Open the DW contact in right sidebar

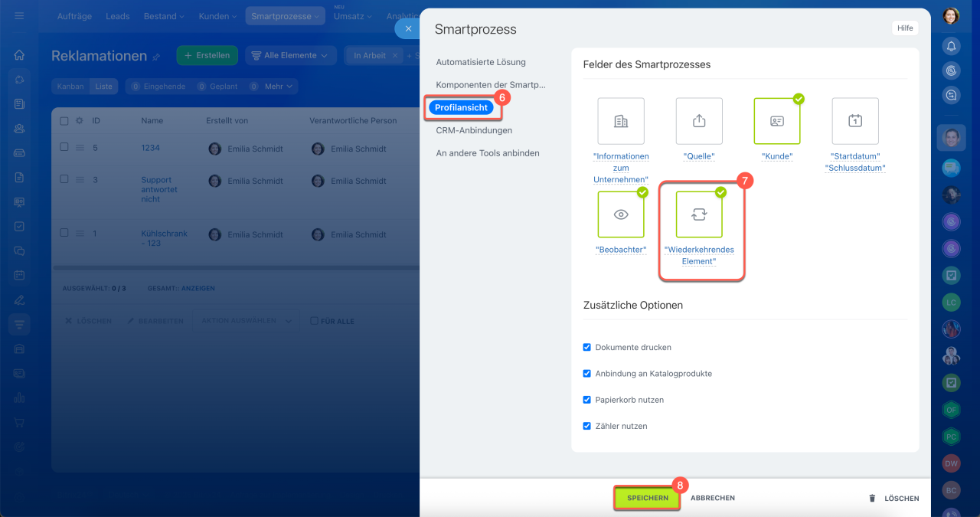951,463
